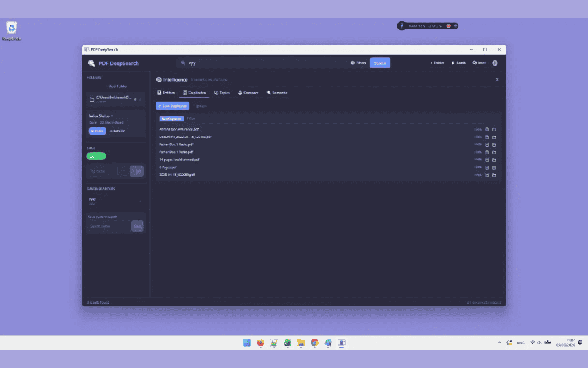Switch to the Entities tab
The image size is (588, 368).
pos(166,93)
